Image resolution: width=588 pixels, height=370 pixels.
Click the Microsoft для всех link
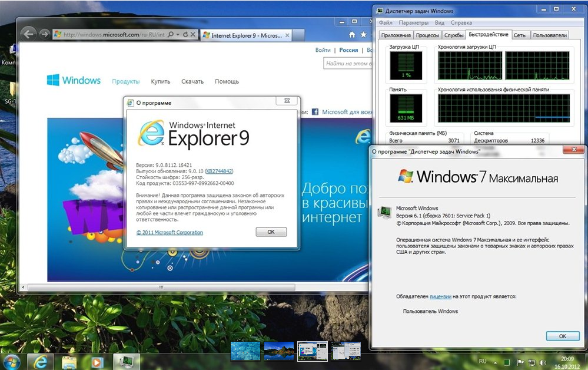[x=347, y=112]
